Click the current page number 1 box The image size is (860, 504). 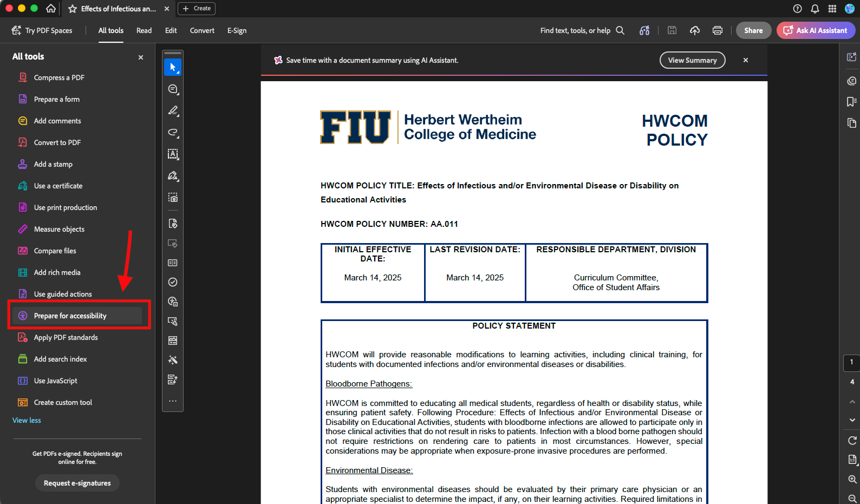[x=851, y=363]
